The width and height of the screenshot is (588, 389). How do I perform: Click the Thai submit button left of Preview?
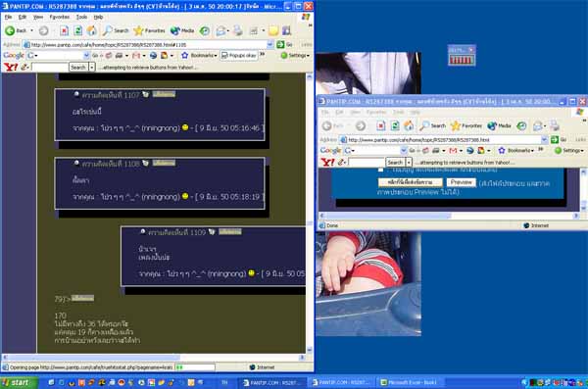click(x=411, y=182)
